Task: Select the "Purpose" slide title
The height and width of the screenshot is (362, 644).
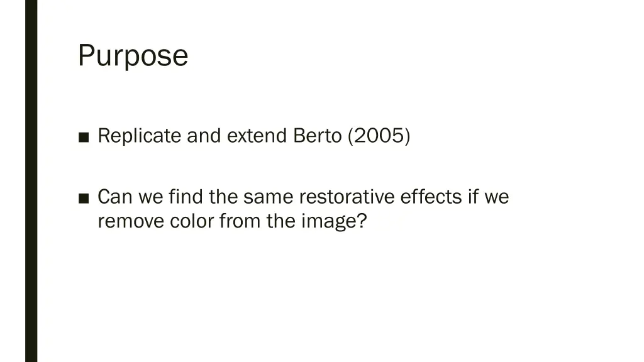Action: coord(133,55)
